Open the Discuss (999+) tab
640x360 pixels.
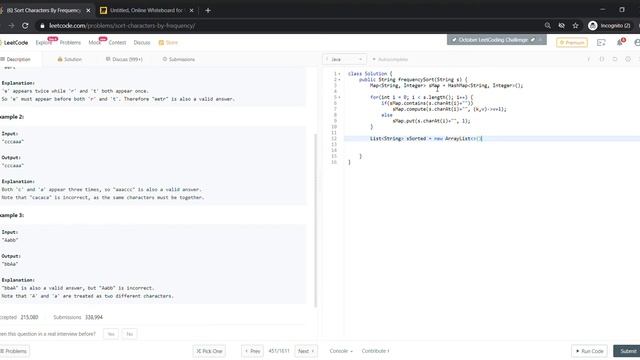click(124, 60)
